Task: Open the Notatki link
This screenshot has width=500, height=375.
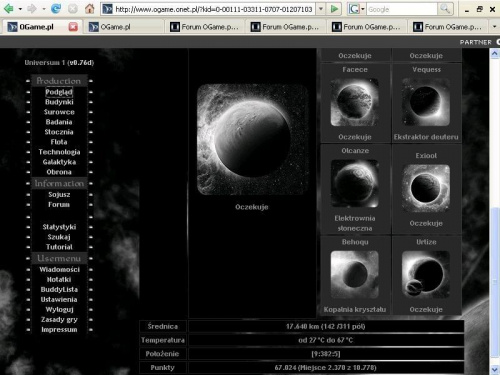Action: click(59, 279)
